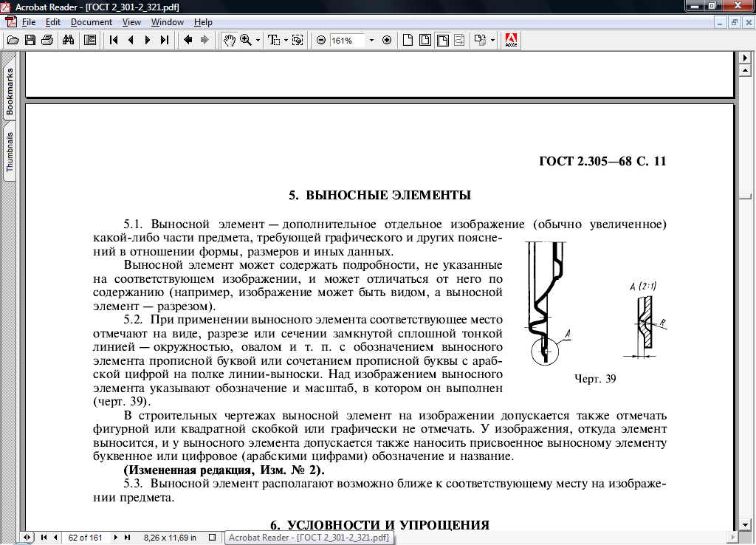Go to previous page in toolbar
Viewport: 756px width, 545px height.
click(x=131, y=40)
